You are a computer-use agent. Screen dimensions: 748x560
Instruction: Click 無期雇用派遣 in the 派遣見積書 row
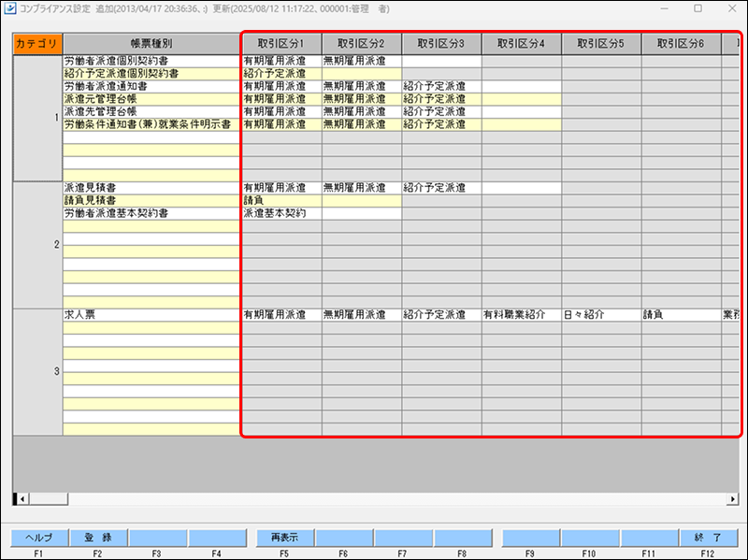(362, 188)
